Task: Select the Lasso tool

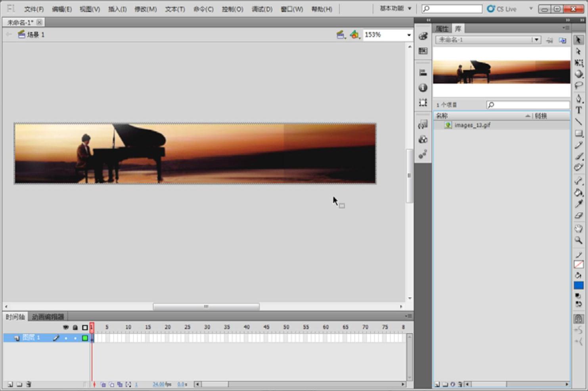Action: [x=578, y=85]
